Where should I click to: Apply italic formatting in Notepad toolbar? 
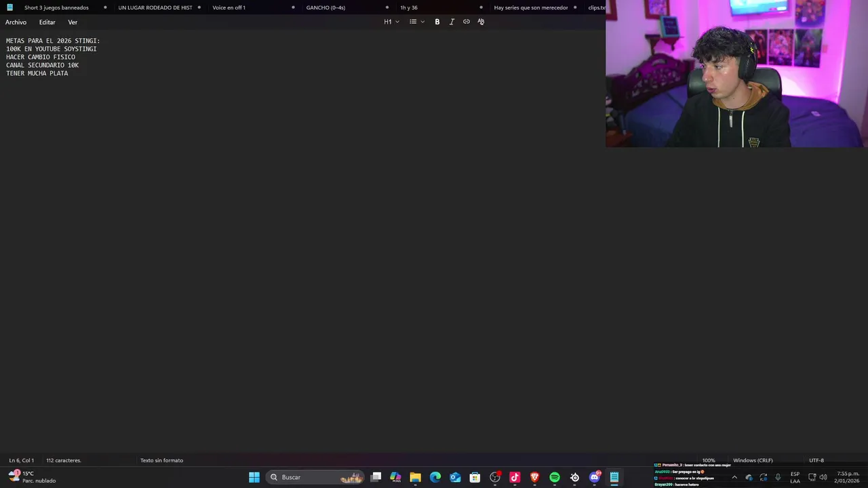[452, 22]
